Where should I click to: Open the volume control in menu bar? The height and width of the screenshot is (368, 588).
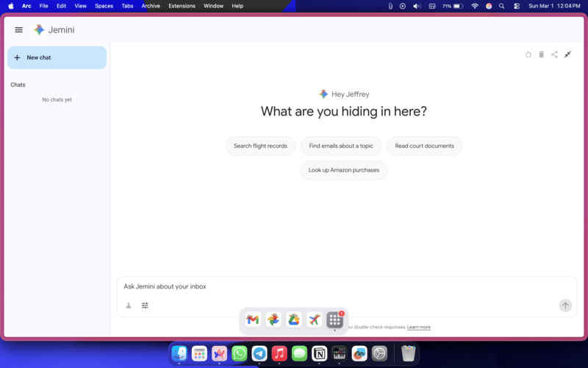[x=417, y=6]
